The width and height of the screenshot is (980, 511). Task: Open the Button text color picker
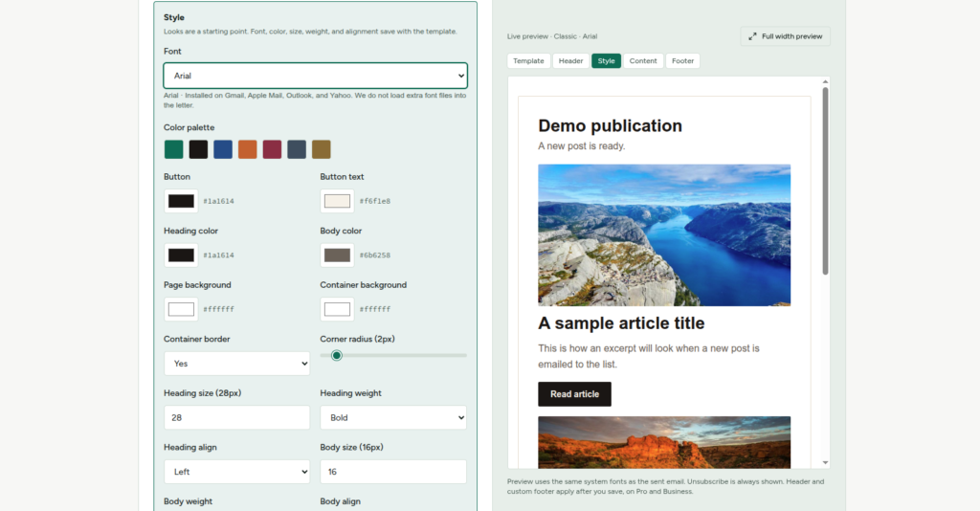pyautogui.click(x=338, y=201)
